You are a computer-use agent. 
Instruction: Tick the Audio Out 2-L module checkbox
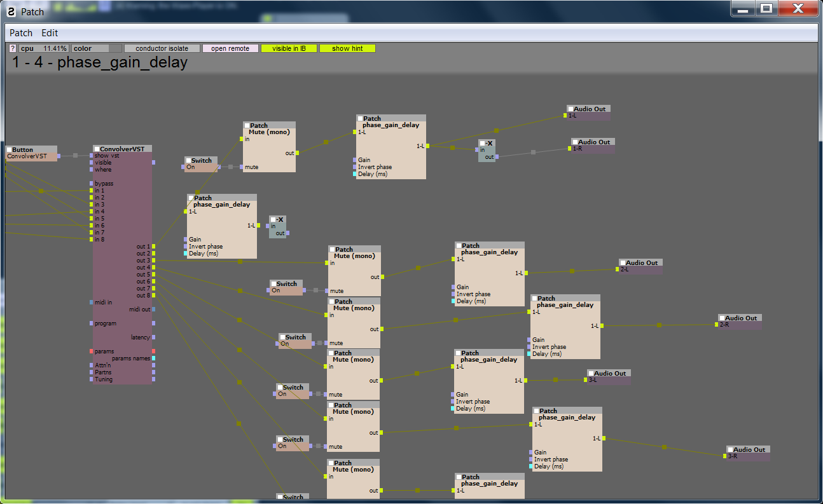point(623,262)
